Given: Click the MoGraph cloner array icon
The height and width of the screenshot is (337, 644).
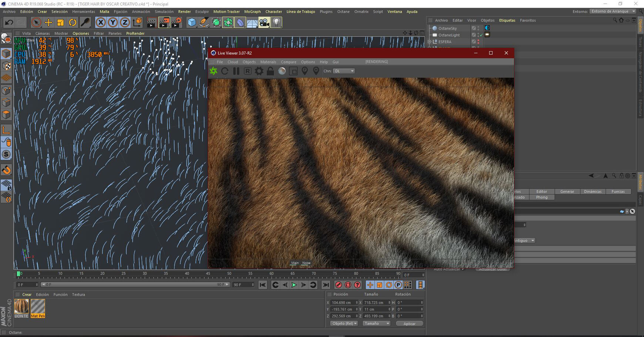Looking at the screenshot, I should (x=228, y=23).
